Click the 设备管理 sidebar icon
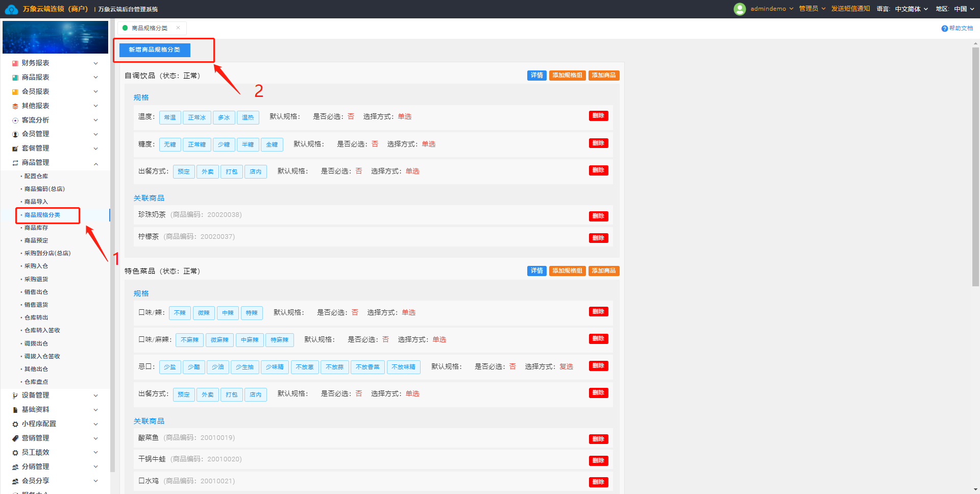 coord(15,396)
